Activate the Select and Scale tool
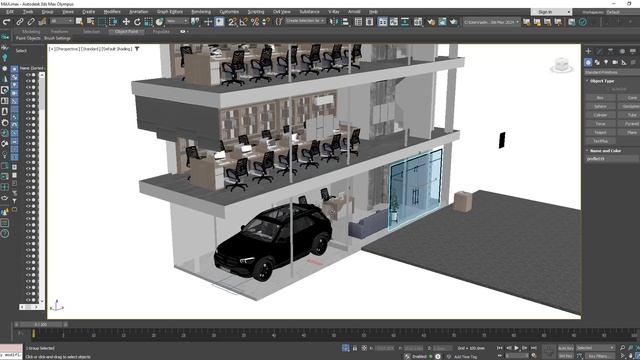 click(148, 22)
